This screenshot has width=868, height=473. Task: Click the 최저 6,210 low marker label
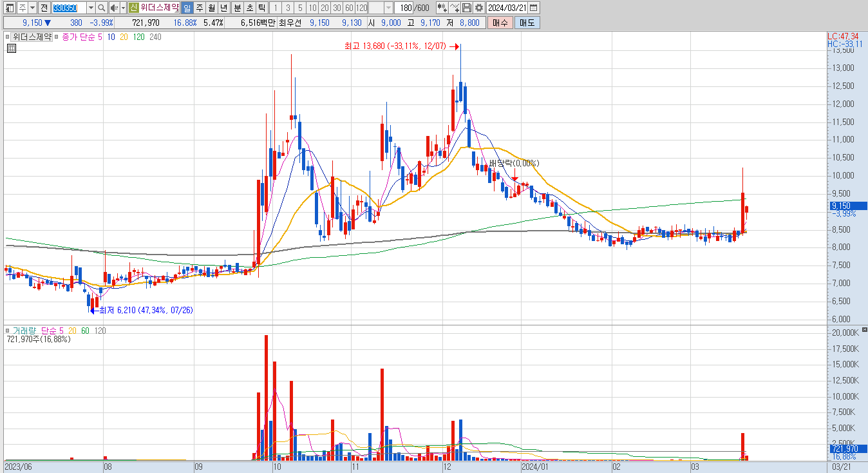pyautogui.click(x=146, y=311)
